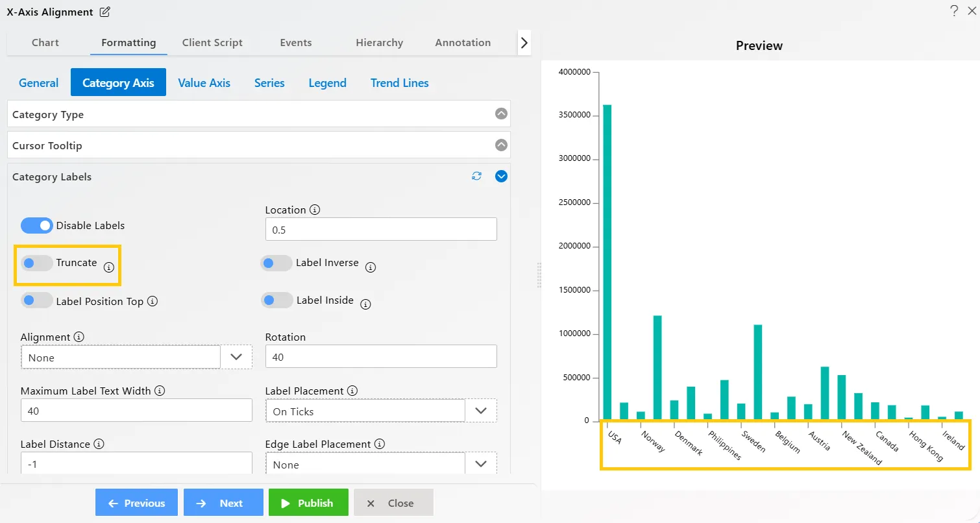Click the Rotation input field
The width and height of the screenshot is (980, 523).
click(x=381, y=357)
